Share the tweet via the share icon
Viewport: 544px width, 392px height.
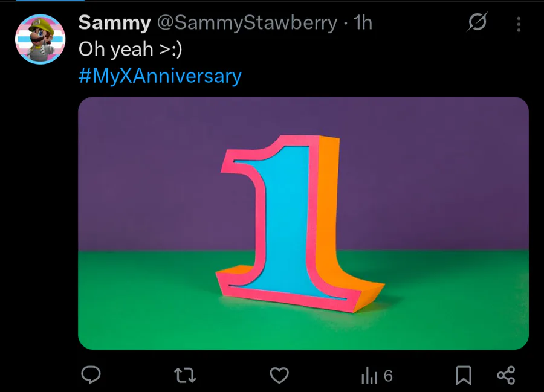pos(506,376)
